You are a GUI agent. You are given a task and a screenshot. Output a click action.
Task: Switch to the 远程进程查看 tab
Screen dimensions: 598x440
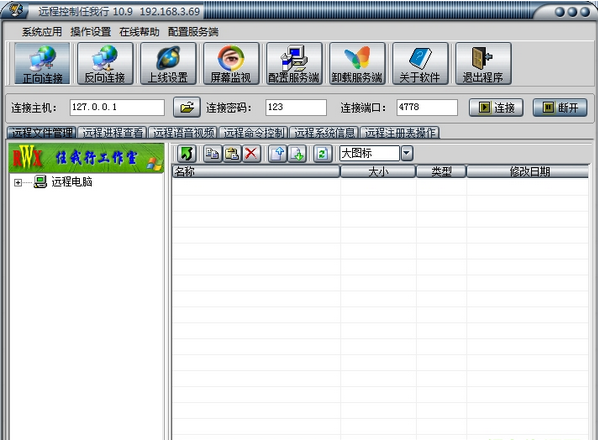(x=112, y=133)
